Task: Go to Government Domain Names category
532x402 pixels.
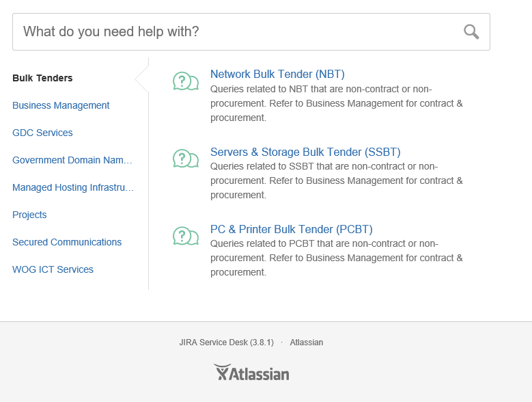Action: [72, 160]
